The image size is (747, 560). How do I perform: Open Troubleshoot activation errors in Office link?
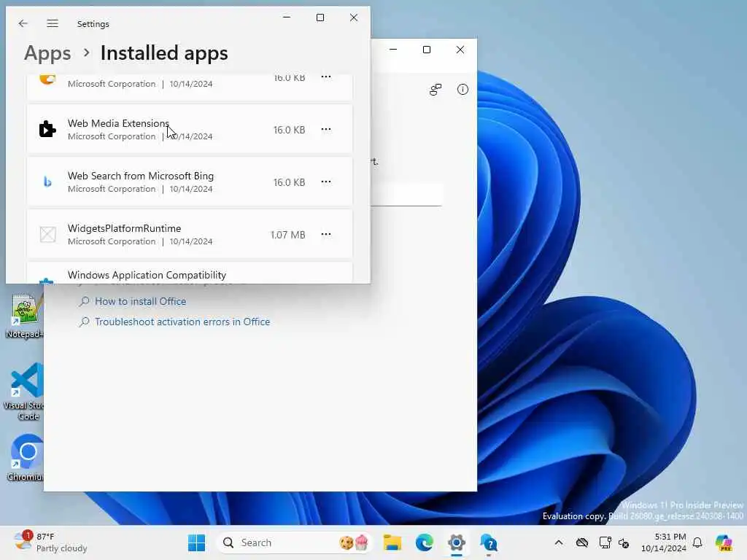[182, 322]
